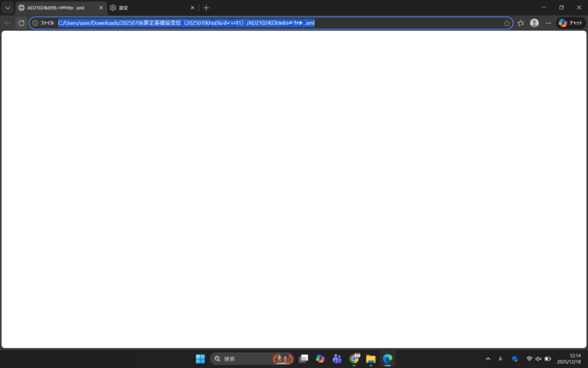This screenshot has height=368, width=588.
Task: Toggle the IME input mode A
Action: [x=501, y=358]
